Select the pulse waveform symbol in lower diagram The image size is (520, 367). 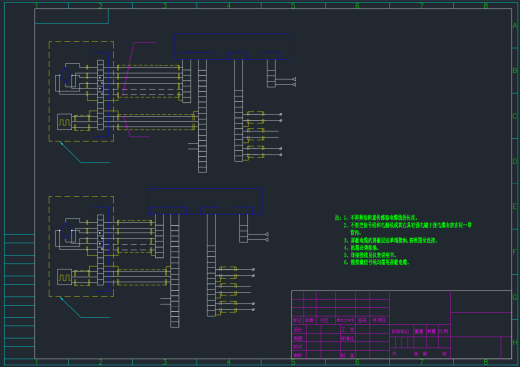(x=64, y=277)
